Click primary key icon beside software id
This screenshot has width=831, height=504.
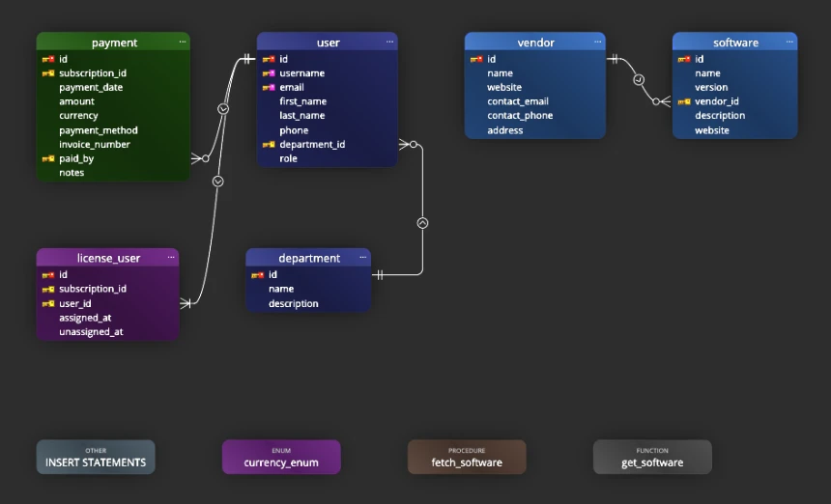coord(684,59)
